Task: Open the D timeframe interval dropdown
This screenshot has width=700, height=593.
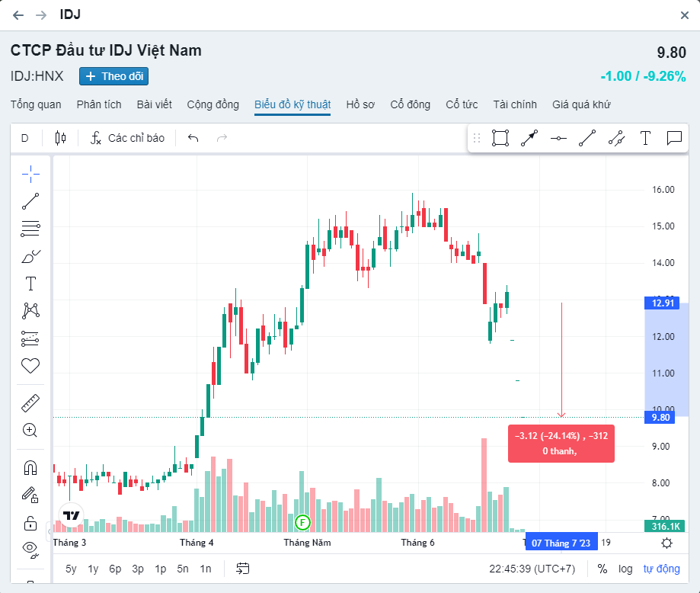Action: pyautogui.click(x=24, y=138)
